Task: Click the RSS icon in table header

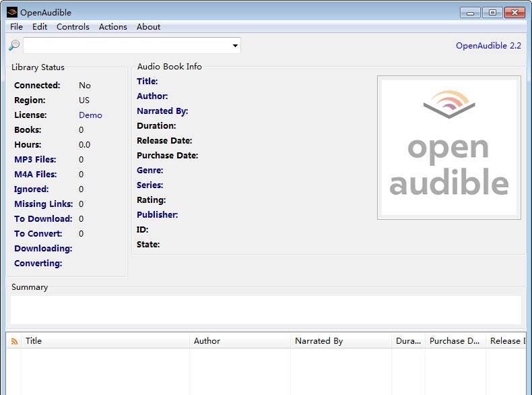Action: click(x=14, y=341)
